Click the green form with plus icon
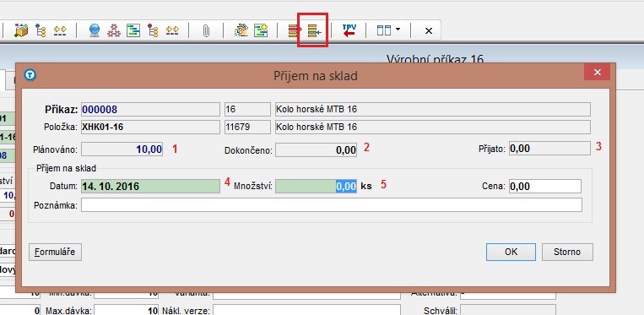The height and width of the screenshot is (315, 644). 261,30
